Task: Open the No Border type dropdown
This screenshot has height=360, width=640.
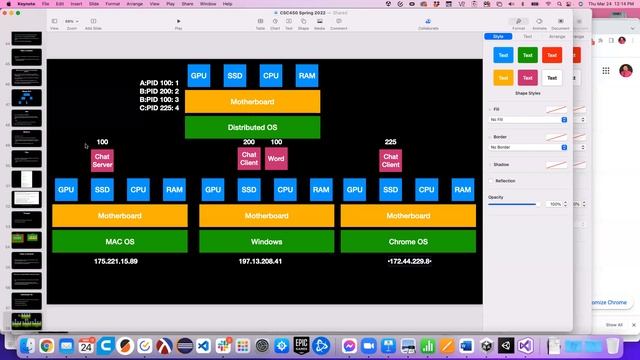Action: 528,147
